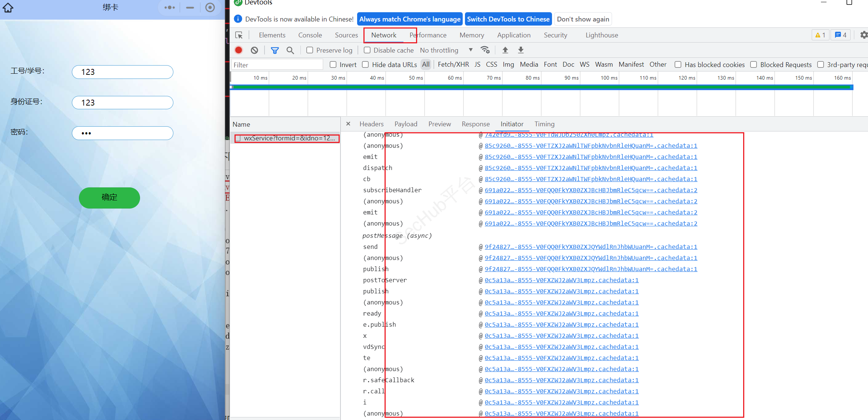The image size is (868, 420).
Task: Show the request Timing tab
Action: [544, 124]
